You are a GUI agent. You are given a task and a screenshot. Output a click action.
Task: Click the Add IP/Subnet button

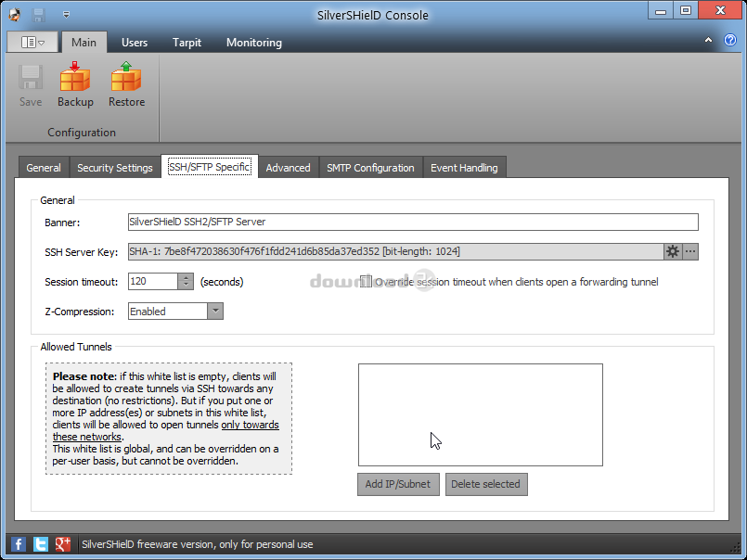(x=398, y=484)
